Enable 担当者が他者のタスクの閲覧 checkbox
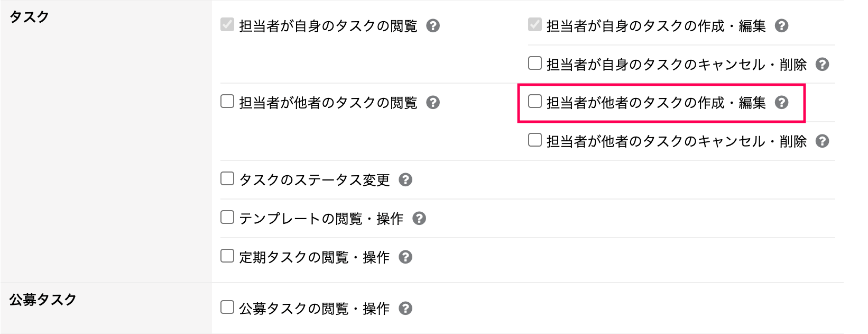Image resolution: width=868 pixels, height=334 pixels. click(227, 101)
